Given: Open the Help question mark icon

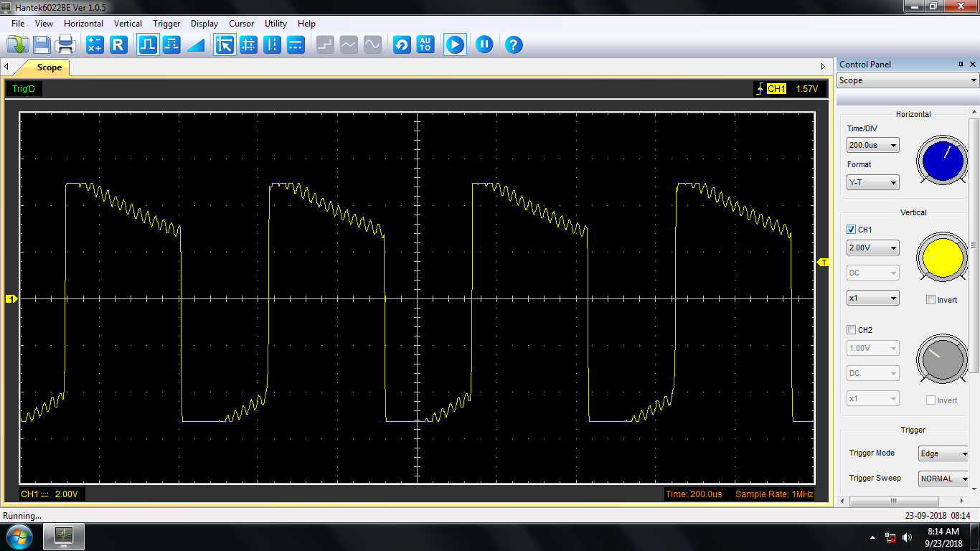Looking at the screenshot, I should tap(513, 44).
